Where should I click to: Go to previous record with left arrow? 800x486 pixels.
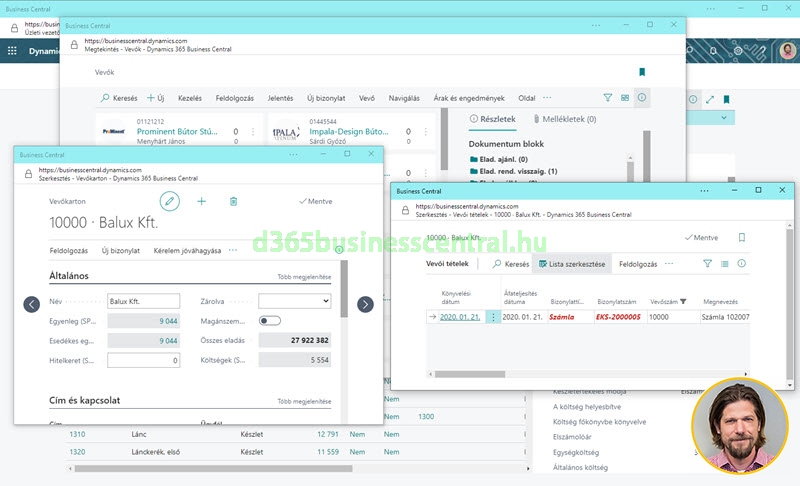point(31,304)
